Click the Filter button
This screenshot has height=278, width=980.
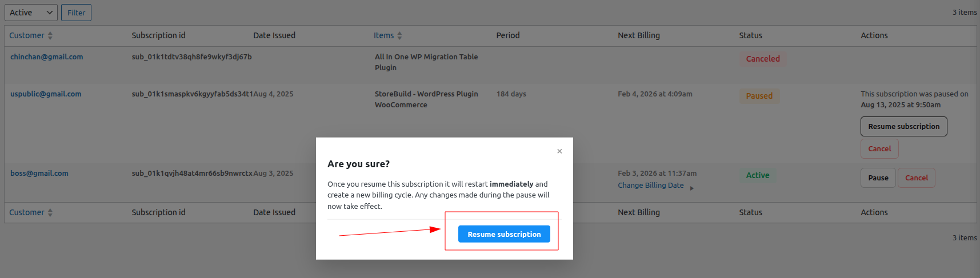coord(76,13)
